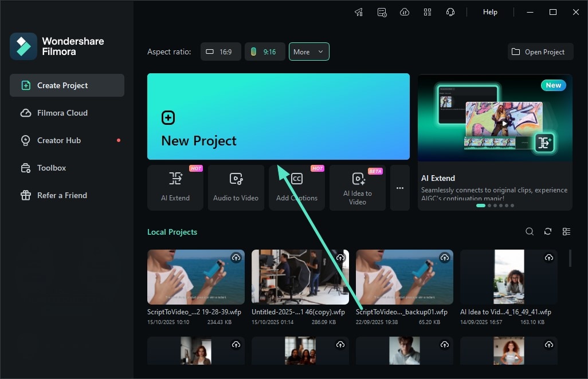Expand more AI tools with the ellipsis
Viewport: 588px width, 379px height.
400,188
